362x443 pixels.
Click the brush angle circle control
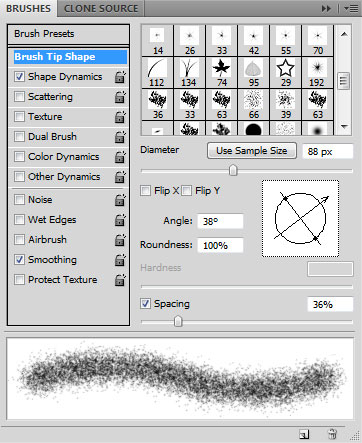point(300,219)
